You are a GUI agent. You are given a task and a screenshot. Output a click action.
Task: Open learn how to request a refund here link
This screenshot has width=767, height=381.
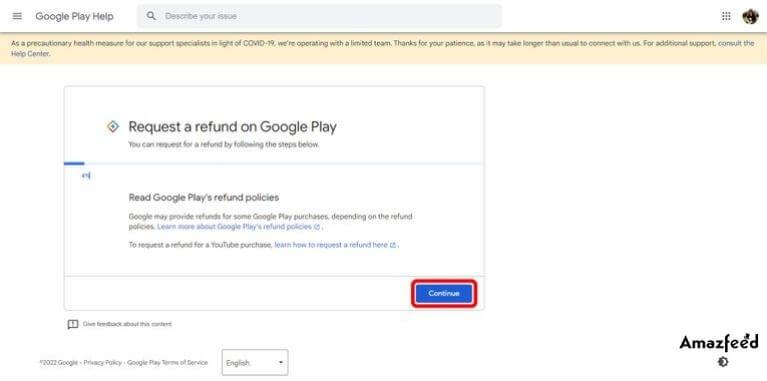coord(335,245)
